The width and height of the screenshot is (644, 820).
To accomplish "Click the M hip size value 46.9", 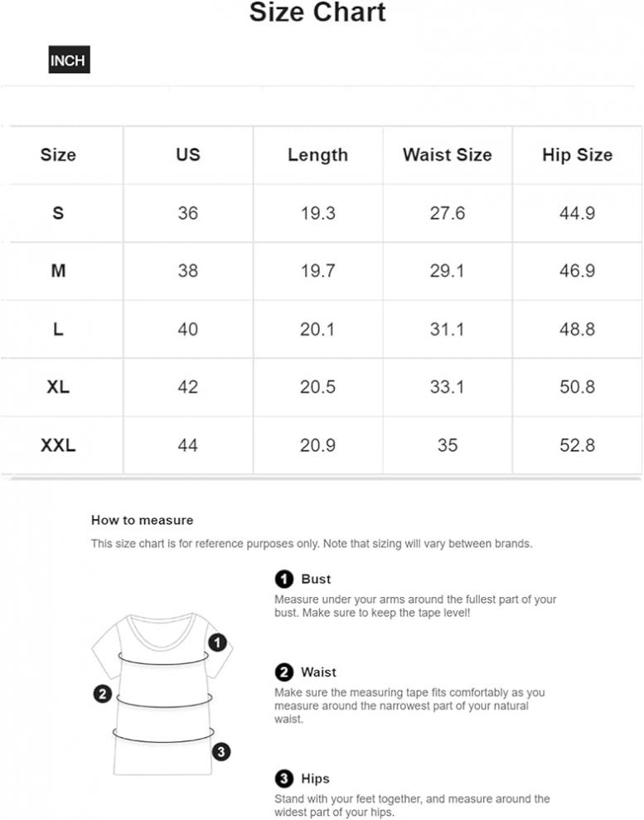I will click(x=577, y=271).
